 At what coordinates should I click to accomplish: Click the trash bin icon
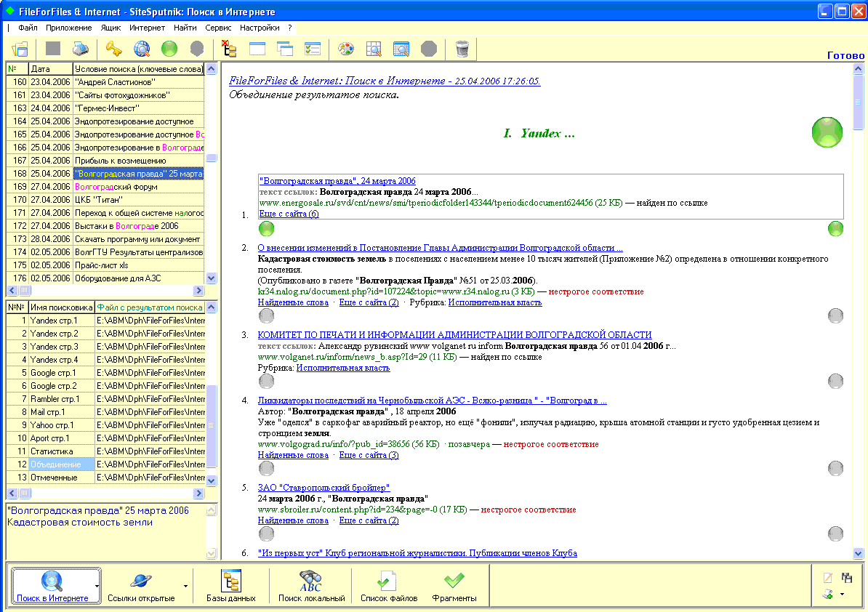coord(462,49)
